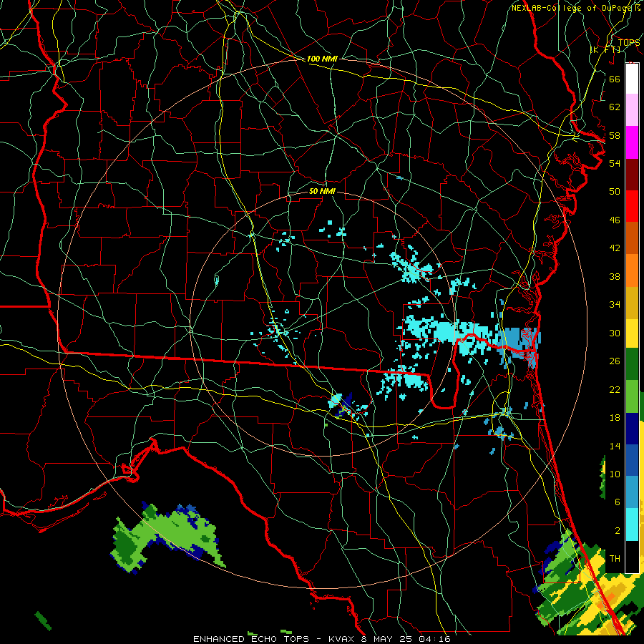Click the legend value "66"
Screen dimensions: 644x644
pyautogui.click(x=615, y=79)
